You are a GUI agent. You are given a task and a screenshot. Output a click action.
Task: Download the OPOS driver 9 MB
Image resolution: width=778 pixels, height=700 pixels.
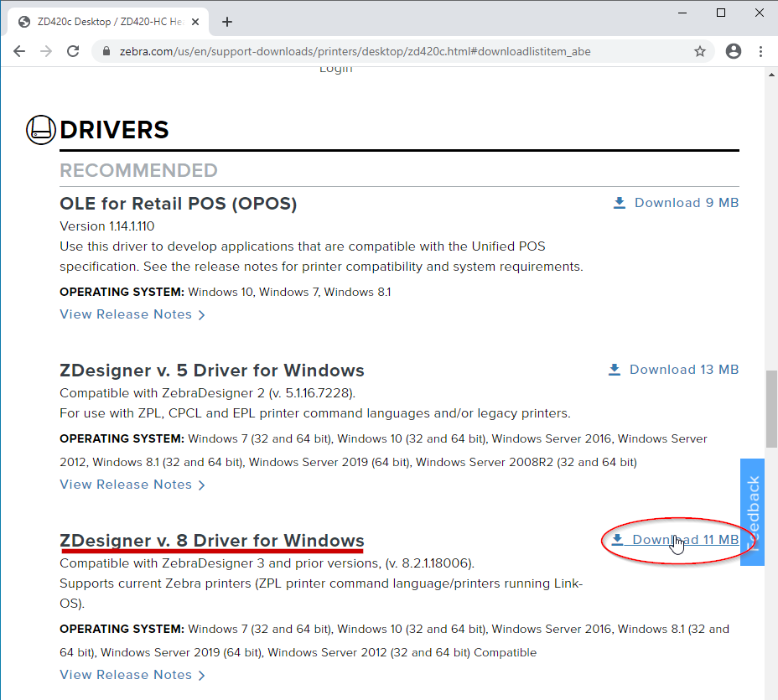coord(676,203)
